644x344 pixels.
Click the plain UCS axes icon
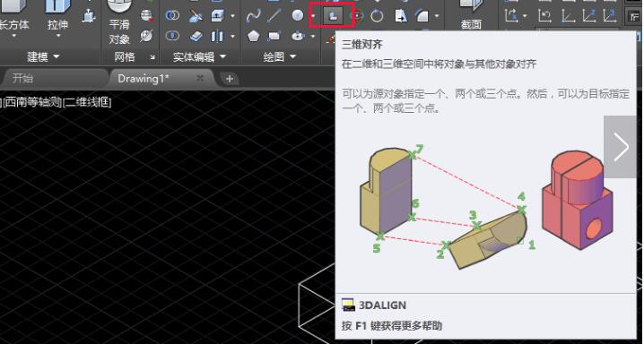568,16
